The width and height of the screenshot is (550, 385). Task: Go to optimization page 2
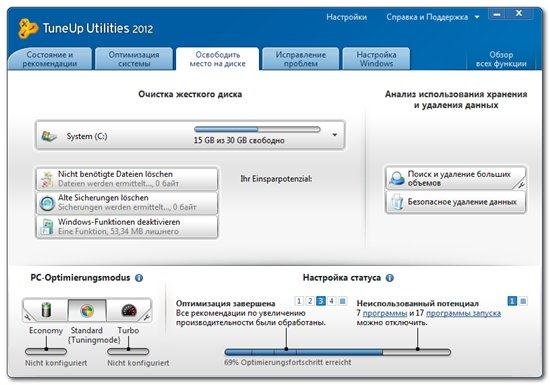310,301
